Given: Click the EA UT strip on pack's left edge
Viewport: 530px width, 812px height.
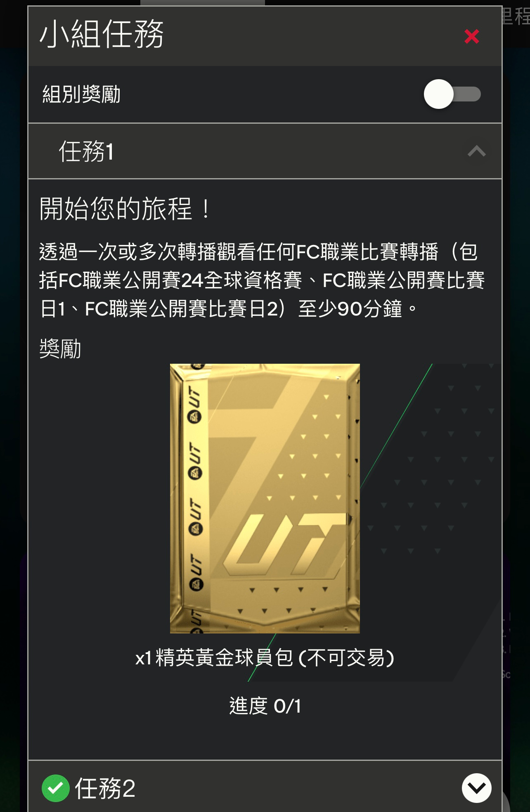Looking at the screenshot, I should 195,498.
